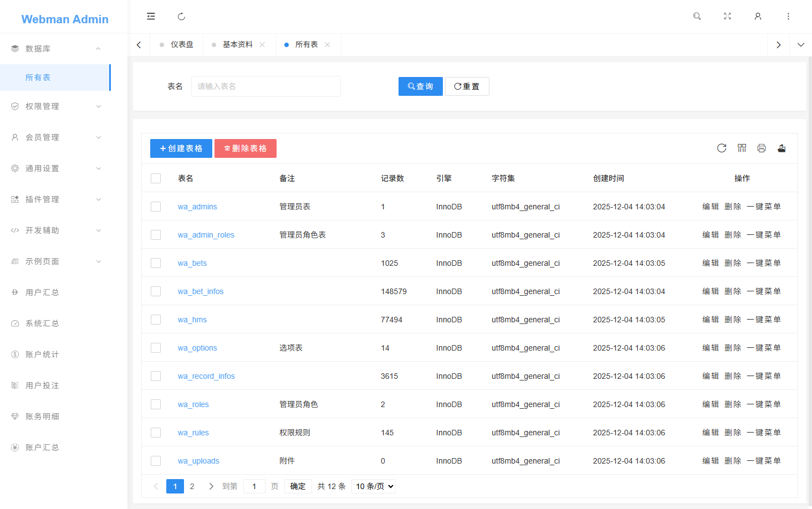This screenshot has height=509, width=812.
Task: Close the 基本资料 tab
Action: (x=262, y=44)
